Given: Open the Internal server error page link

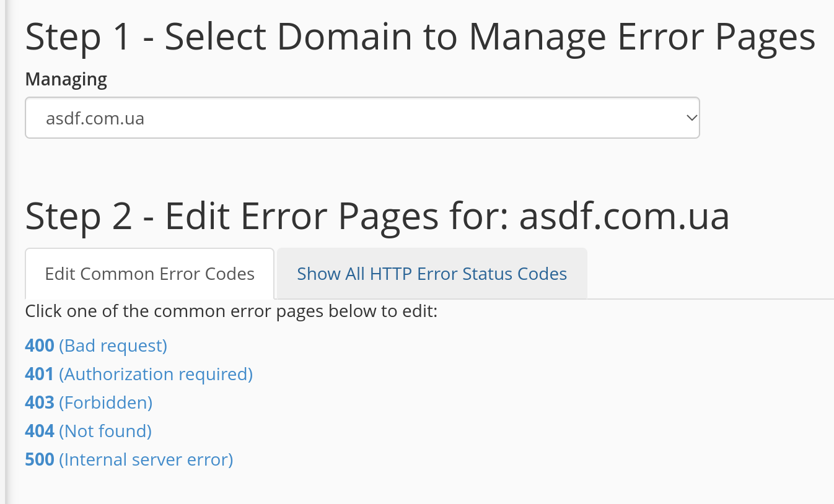Looking at the screenshot, I should point(129,459).
